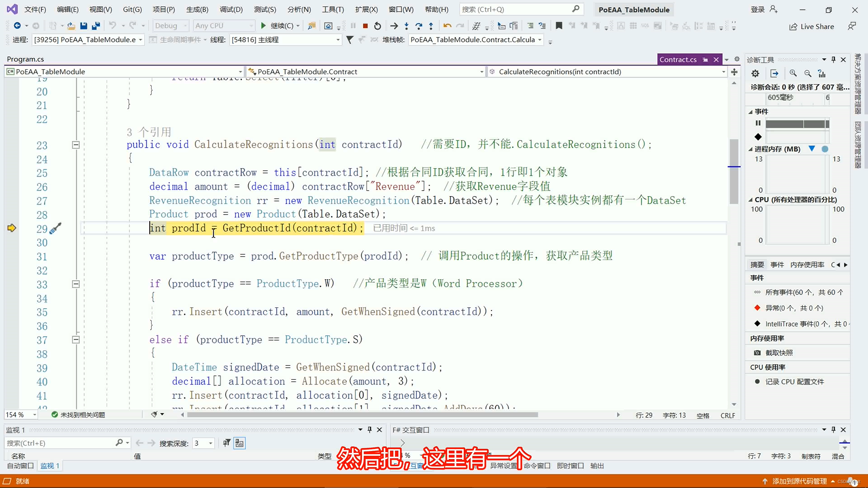Open the File (文件) menu
Viewport: 868px width, 488px height.
pos(35,9)
